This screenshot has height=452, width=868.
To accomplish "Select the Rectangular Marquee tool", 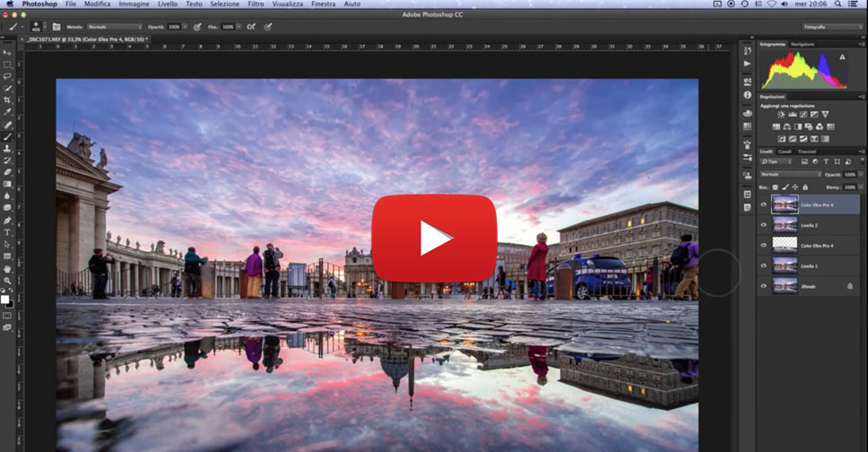I will point(7,65).
